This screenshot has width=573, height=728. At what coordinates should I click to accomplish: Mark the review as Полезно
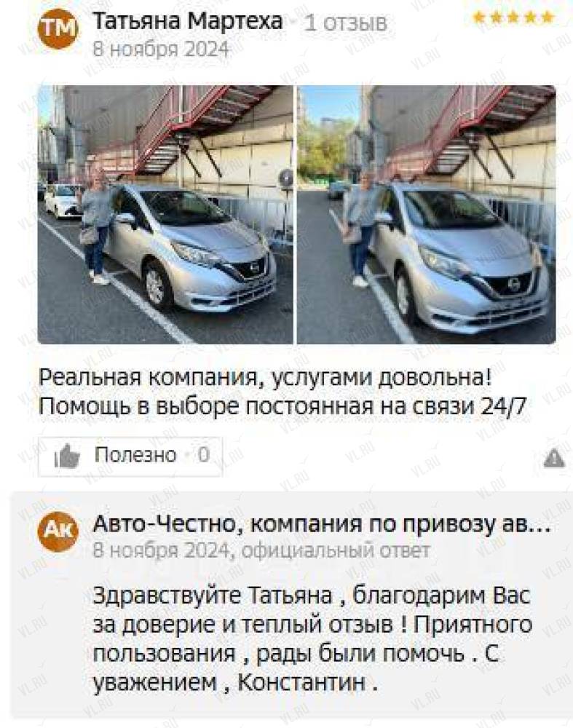(x=130, y=456)
